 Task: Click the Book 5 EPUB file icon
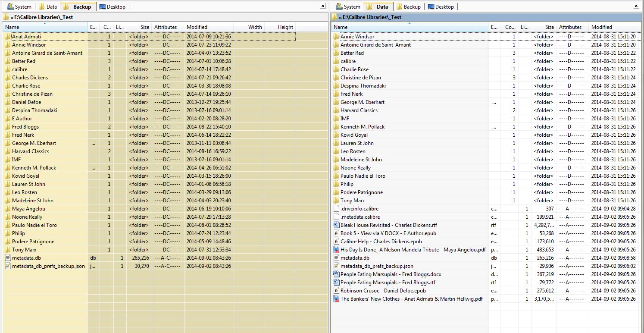[336, 233]
